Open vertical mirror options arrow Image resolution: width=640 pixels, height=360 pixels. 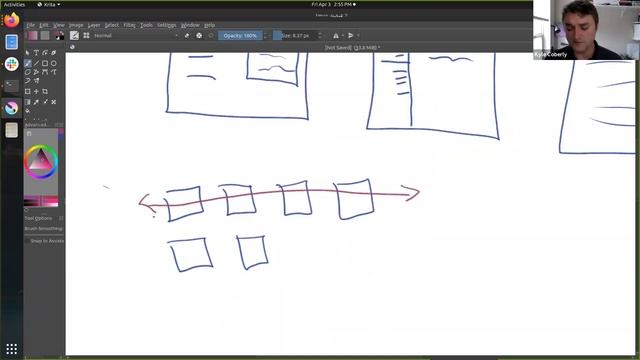coord(358,36)
